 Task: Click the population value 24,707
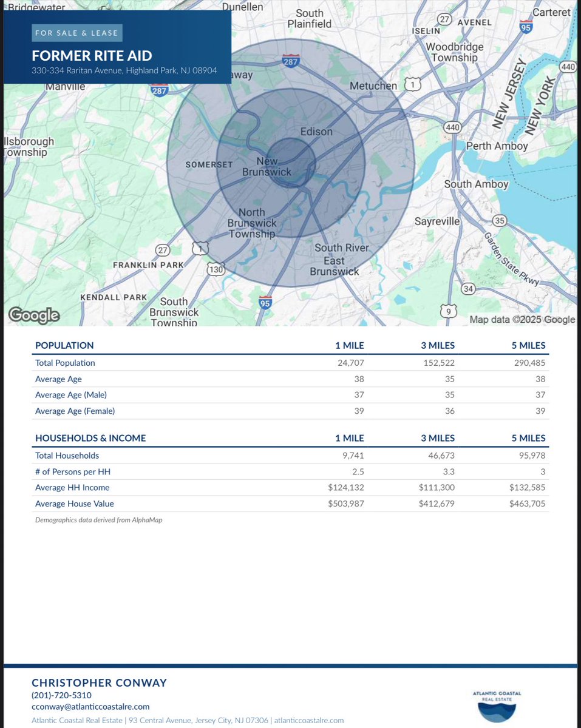(x=350, y=363)
